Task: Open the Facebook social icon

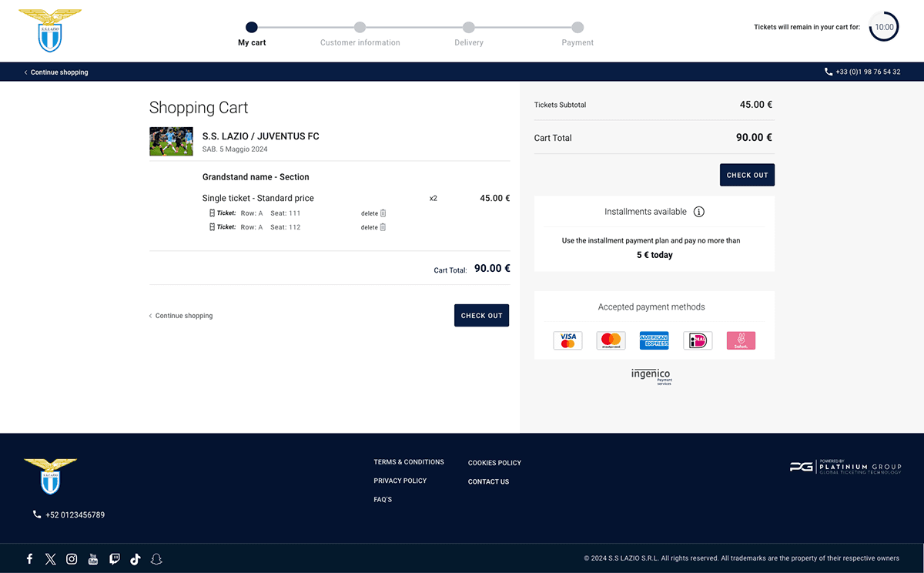Action: click(30, 559)
